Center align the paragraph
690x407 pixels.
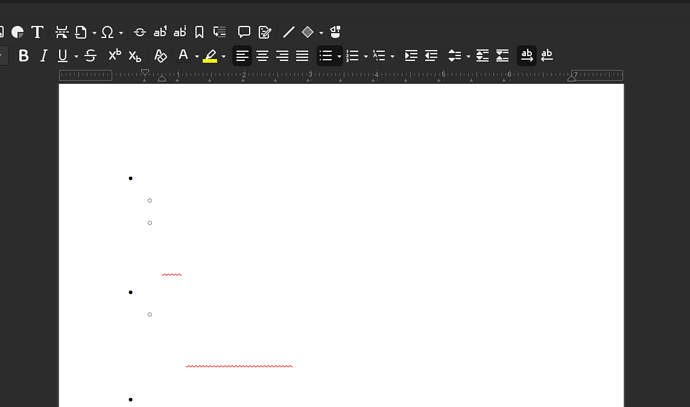(x=262, y=56)
